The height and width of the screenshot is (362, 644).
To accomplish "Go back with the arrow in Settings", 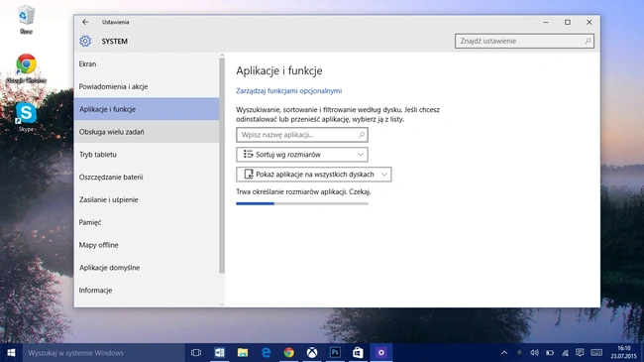I will point(85,22).
